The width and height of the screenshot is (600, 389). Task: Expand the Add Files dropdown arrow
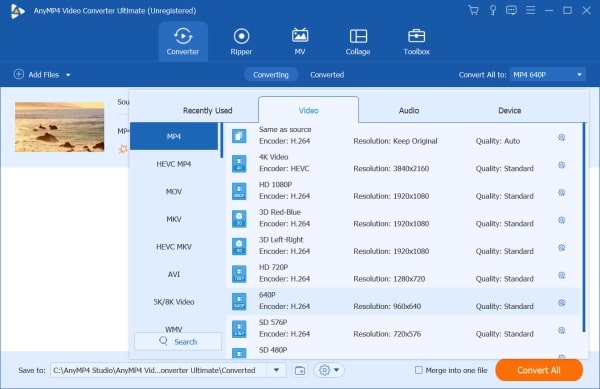tap(68, 75)
